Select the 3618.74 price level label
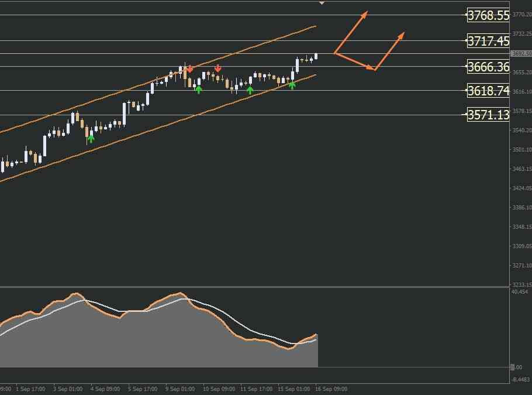This screenshot has height=395, width=532. (x=488, y=91)
